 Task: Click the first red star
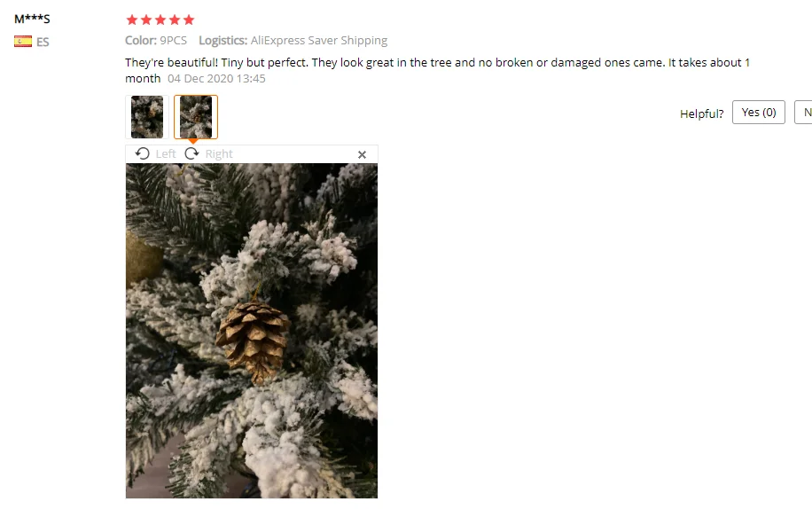click(x=132, y=20)
